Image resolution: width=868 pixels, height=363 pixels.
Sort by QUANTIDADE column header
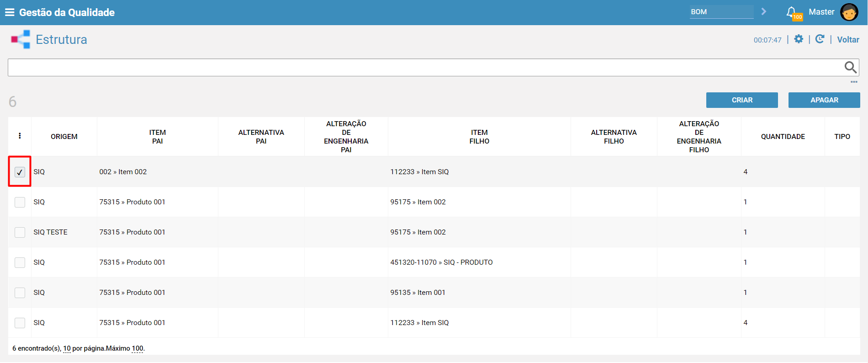(x=783, y=137)
